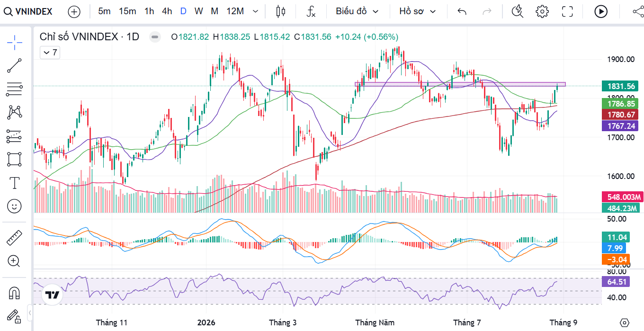Image resolution: width=644 pixels, height=331 pixels.
Task: Select the 5m timeframe
Action: pos(104,11)
